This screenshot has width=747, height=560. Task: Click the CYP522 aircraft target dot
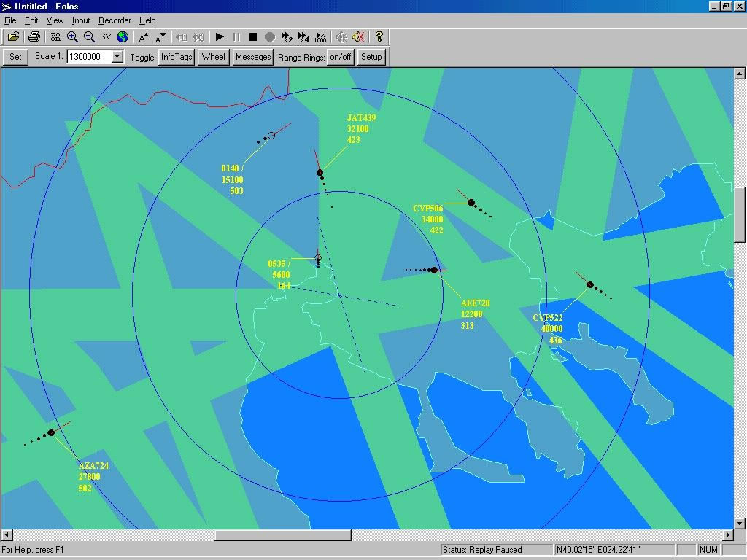click(589, 285)
